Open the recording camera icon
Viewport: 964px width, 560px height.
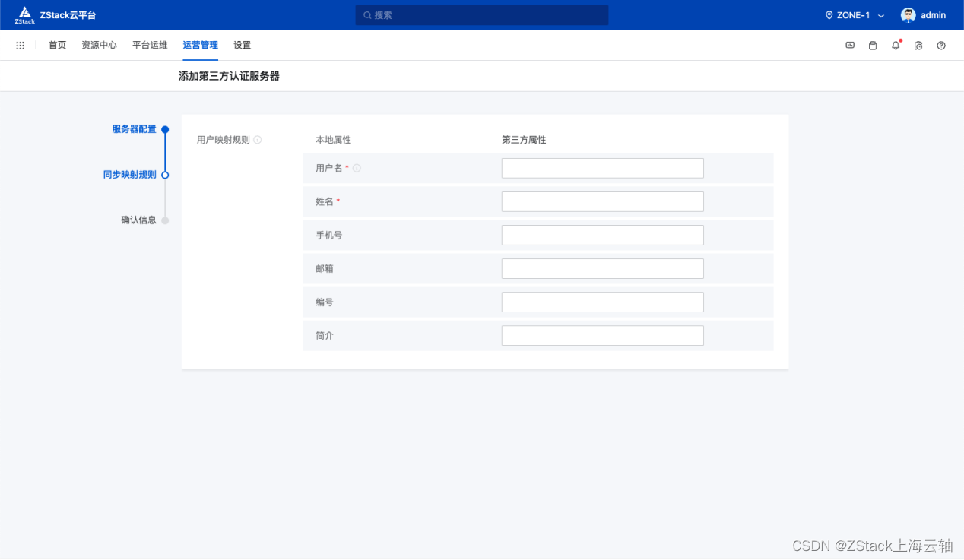[918, 46]
